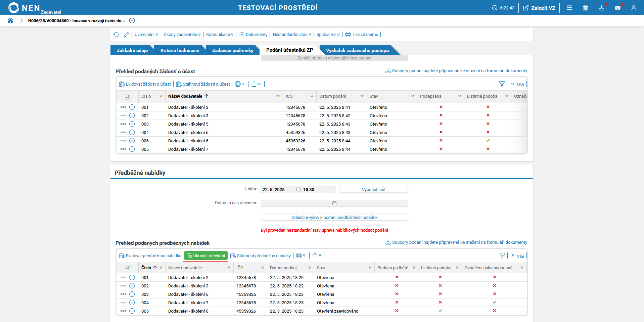The image size is (644, 322).
Task: Switch to Výsledek zadávacího postupu tab
Action: pos(357,50)
